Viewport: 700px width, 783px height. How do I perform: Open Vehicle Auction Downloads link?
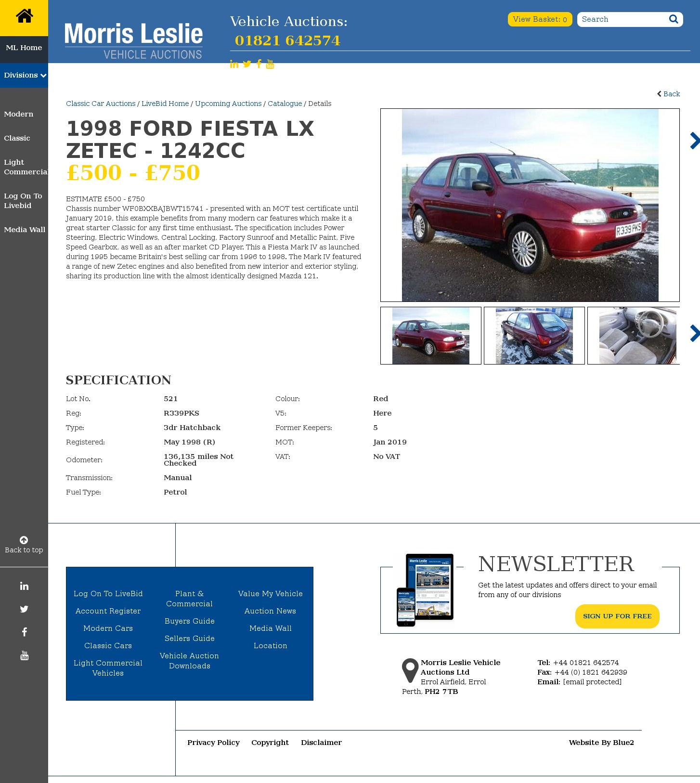(190, 661)
